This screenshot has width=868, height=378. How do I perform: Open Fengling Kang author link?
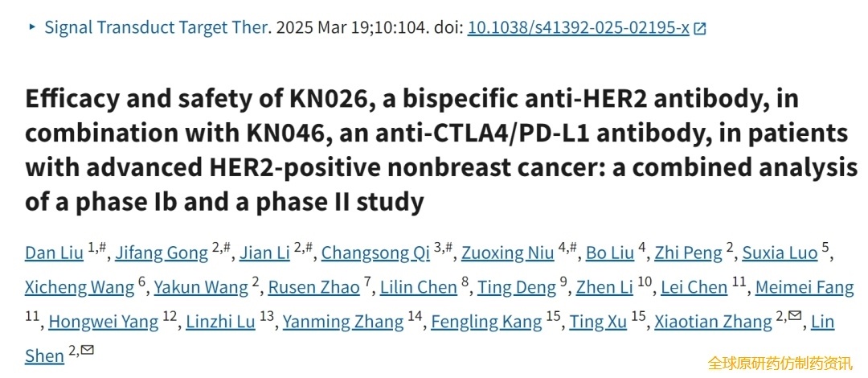tap(486, 322)
